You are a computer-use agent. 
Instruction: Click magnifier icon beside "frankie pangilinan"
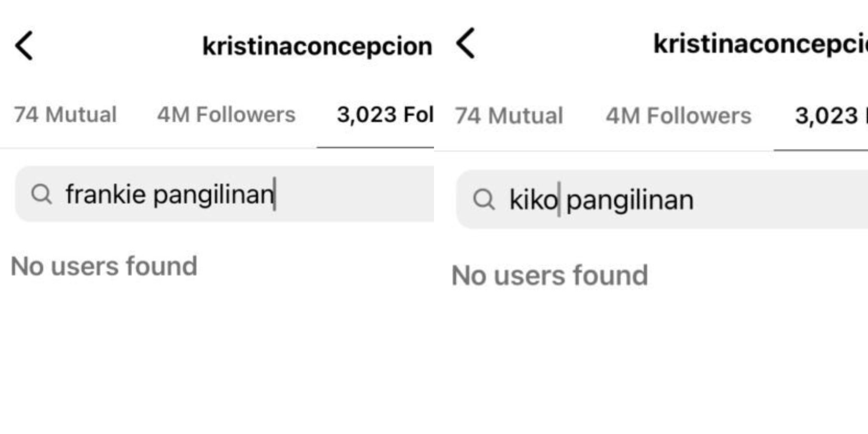point(42,195)
